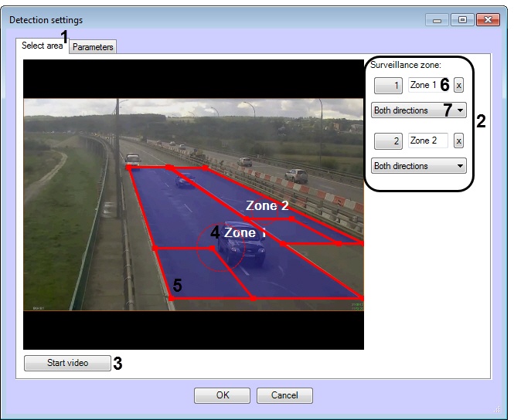This screenshot has width=514, height=420.
Task: Click Zone 1 direction circle marker
Action: coord(220,247)
